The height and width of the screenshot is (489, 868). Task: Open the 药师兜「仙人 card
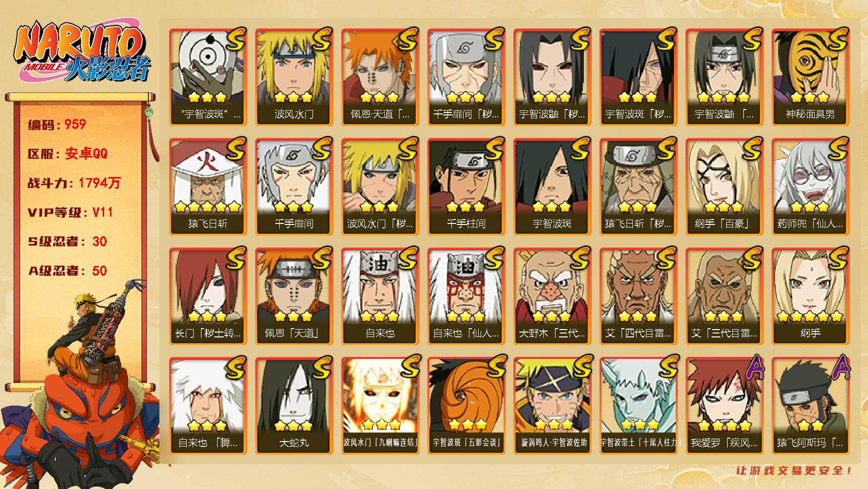click(x=810, y=186)
